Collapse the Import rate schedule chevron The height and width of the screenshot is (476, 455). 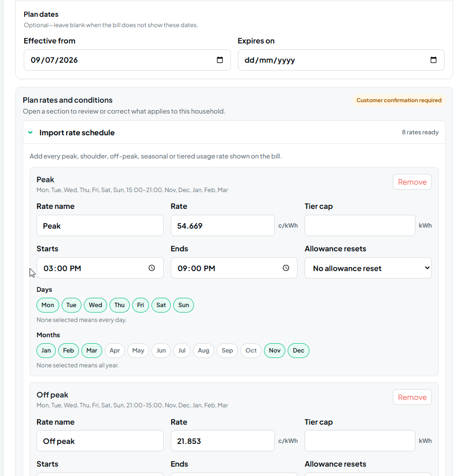coord(30,132)
